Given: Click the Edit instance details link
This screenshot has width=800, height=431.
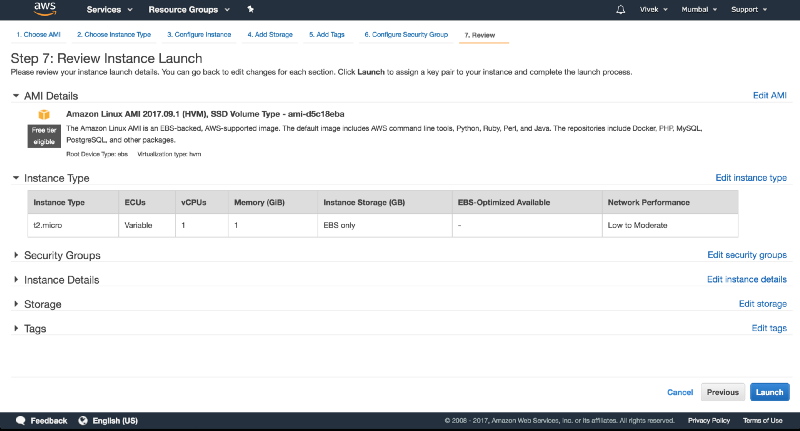Looking at the screenshot, I should (x=746, y=279).
